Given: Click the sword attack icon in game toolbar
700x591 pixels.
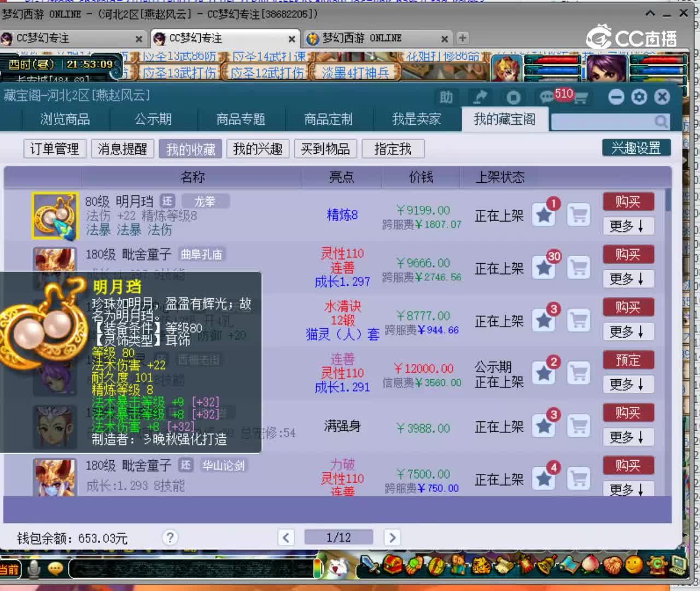Looking at the screenshot, I should [370, 565].
